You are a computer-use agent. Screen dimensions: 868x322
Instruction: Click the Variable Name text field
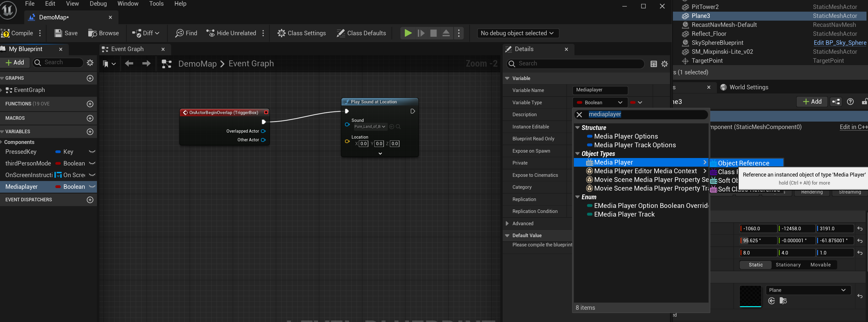pos(600,90)
